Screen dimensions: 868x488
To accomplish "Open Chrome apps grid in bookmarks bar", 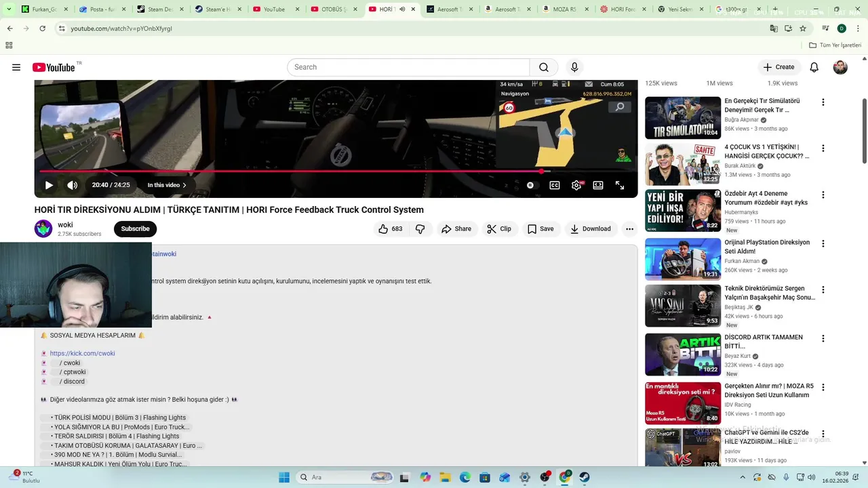I will tap(9, 45).
